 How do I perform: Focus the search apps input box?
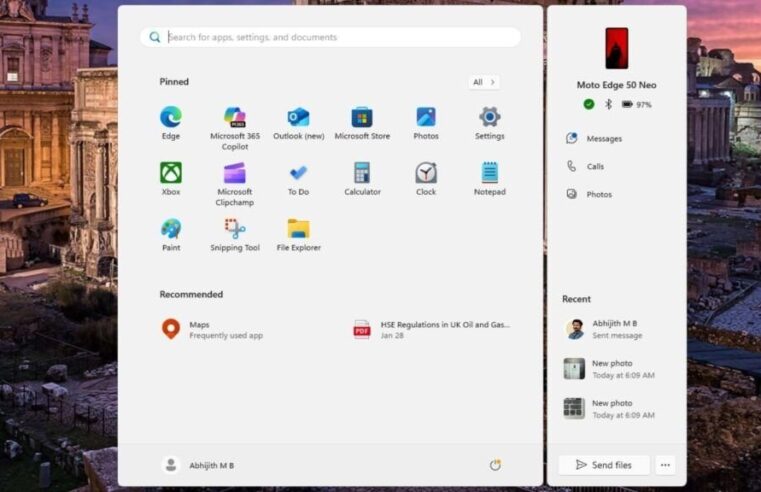coord(331,37)
